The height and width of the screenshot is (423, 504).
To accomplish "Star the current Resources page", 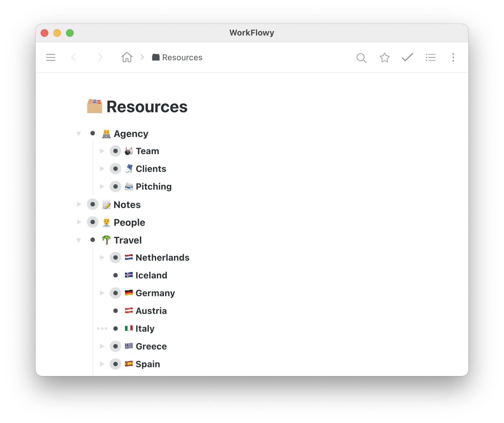I will click(x=384, y=57).
